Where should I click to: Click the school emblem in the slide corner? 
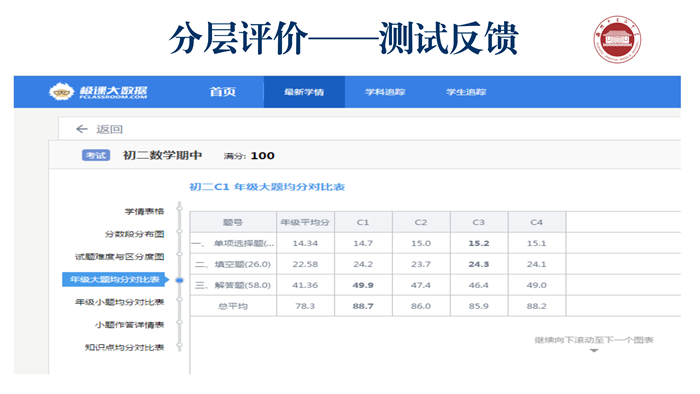coord(617,39)
